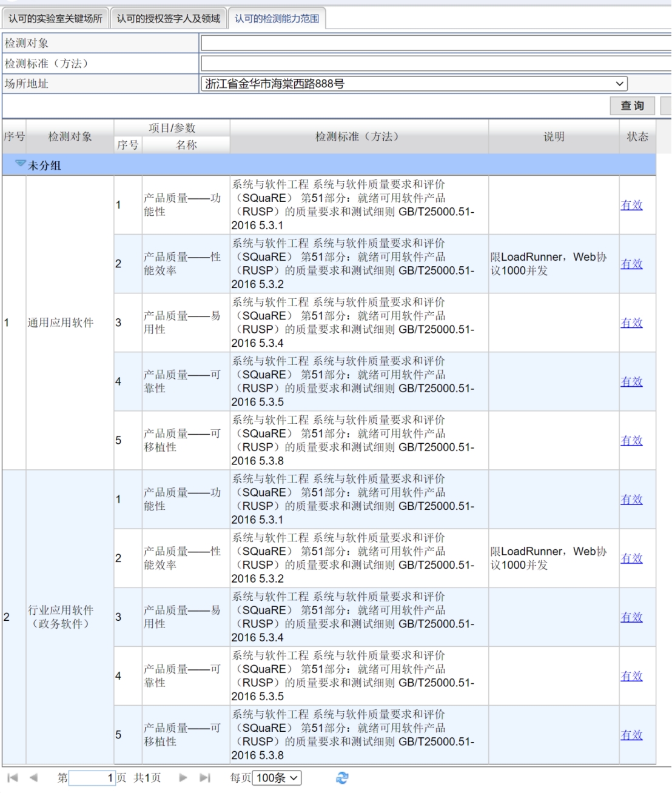Open 有效 link for 政务软件 可移植性 row
The image size is (672, 793).
pos(631,734)
